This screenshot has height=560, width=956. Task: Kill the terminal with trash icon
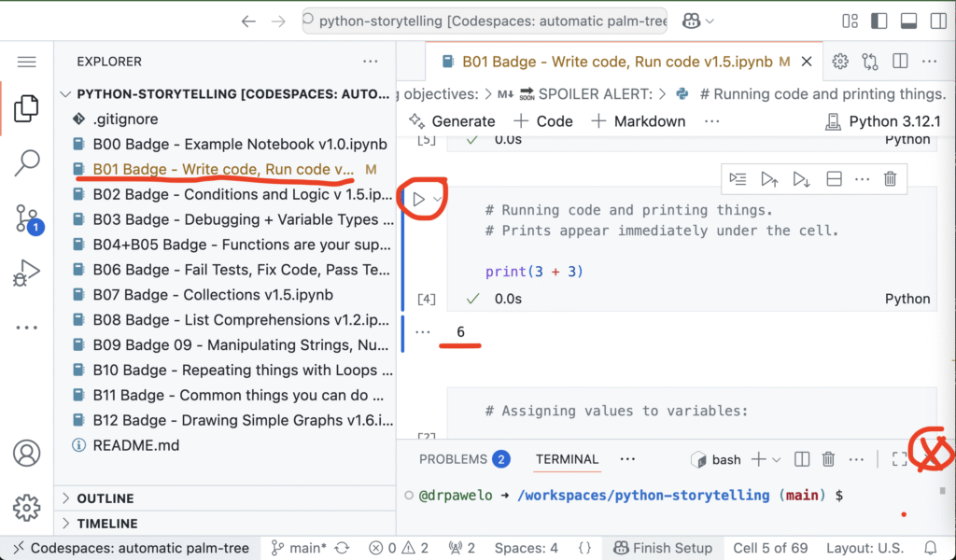[x=828, y=459]
